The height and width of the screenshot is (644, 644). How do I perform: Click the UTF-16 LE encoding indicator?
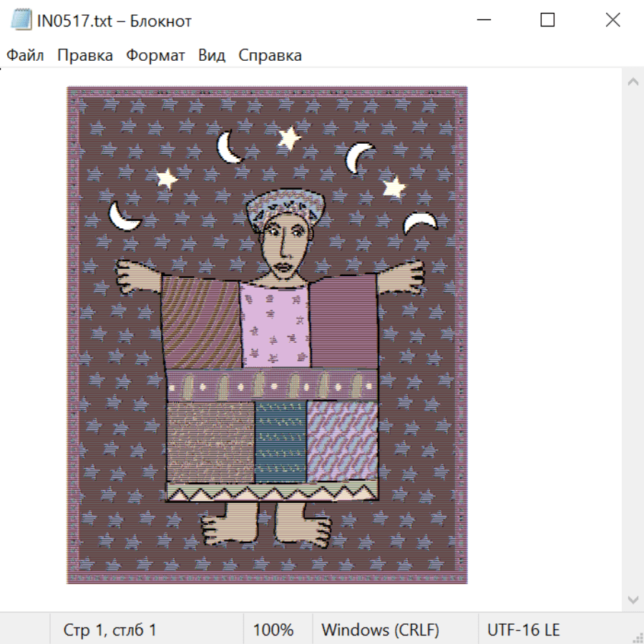[523, 630]
